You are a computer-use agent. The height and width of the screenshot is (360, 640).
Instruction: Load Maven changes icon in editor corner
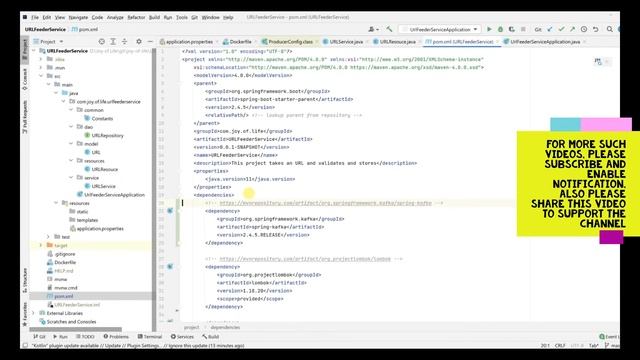click(x=598, y=62)
